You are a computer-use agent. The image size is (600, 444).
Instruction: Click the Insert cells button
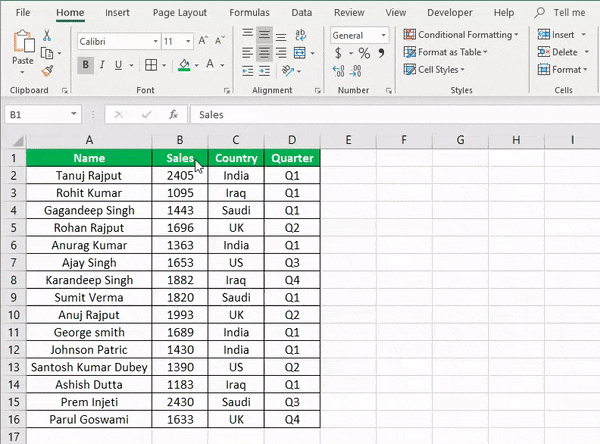point(556,35)
